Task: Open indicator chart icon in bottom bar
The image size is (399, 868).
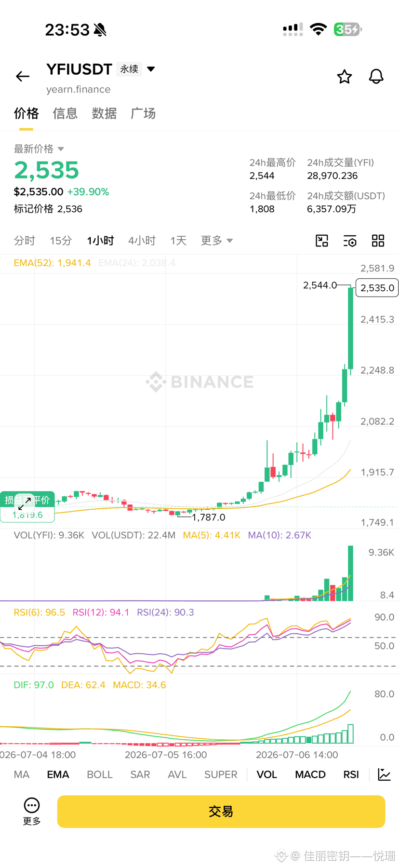Action: [384, 774]
